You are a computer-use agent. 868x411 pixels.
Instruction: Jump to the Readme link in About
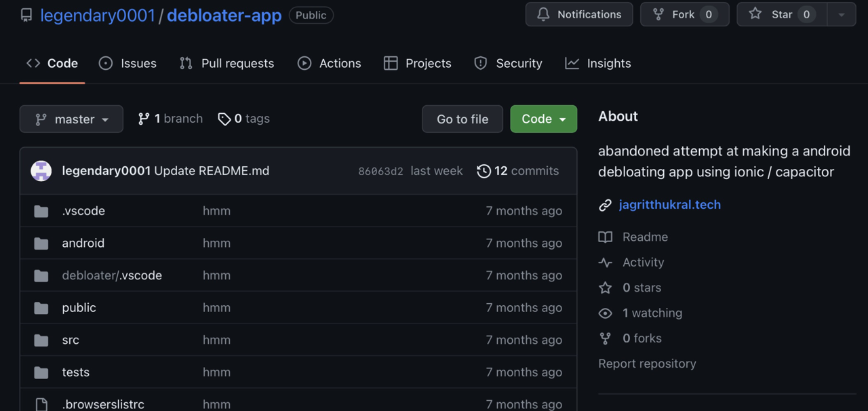645,237
